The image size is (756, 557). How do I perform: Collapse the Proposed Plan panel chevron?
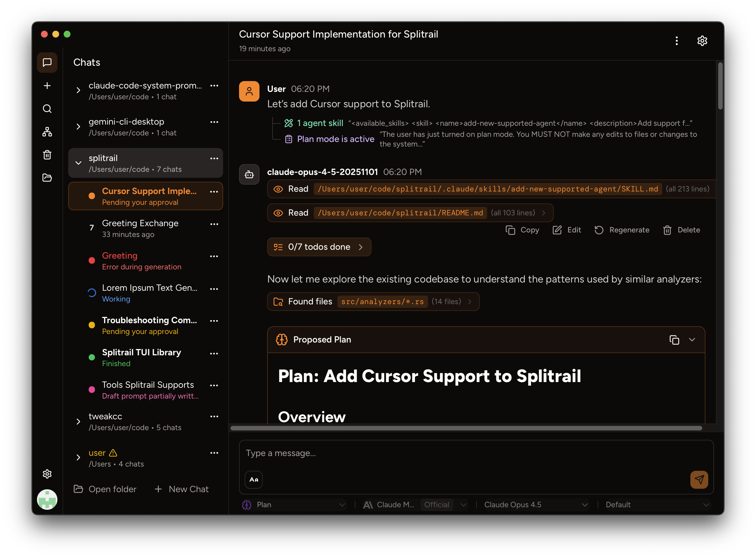coord(692,340)
